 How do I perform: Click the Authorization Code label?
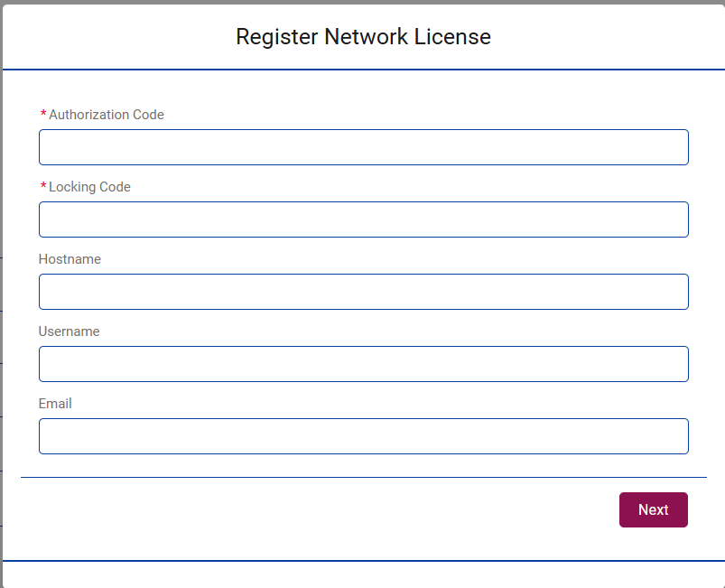(x=107, y=115)
